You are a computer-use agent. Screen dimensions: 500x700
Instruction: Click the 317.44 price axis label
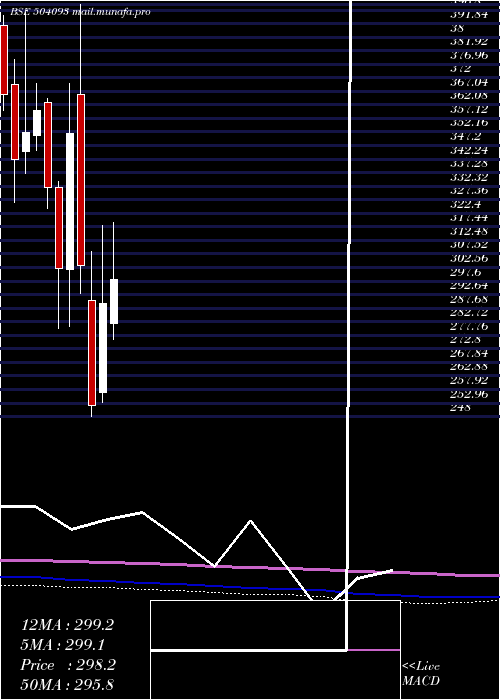469,218
